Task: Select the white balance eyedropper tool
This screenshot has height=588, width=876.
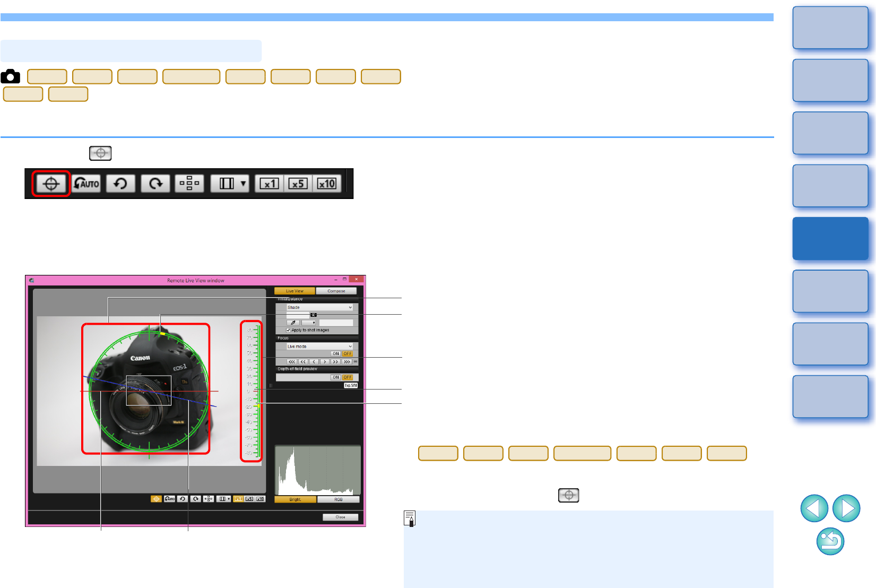Action: coord(293,323)
